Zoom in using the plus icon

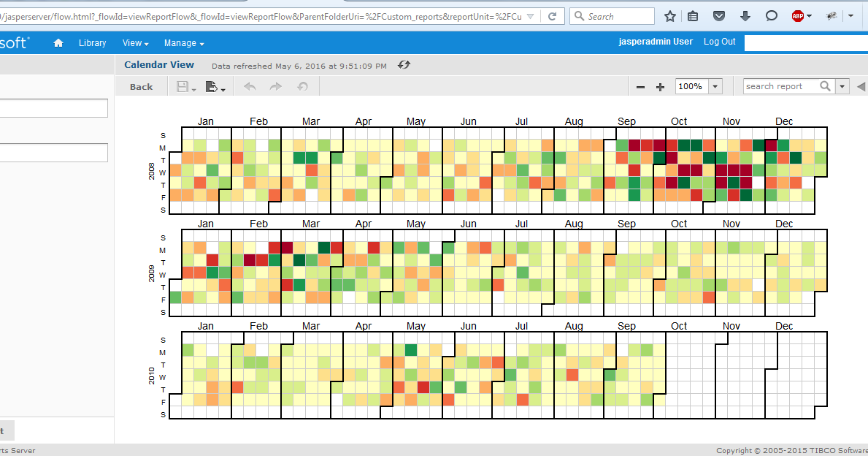tap(660, 85)
